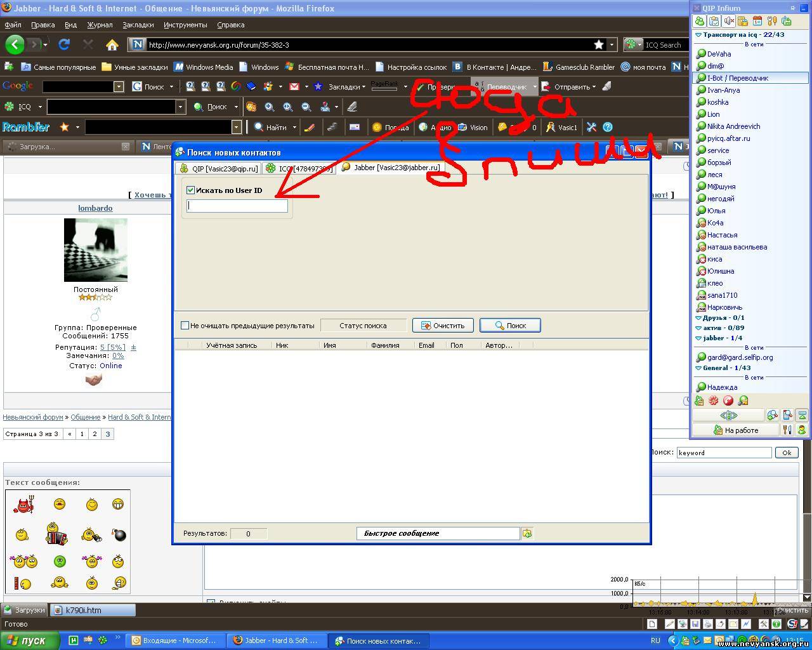Open the 'Закладки' menu in menu bar

pyautogui.click(x=138, y=25)
